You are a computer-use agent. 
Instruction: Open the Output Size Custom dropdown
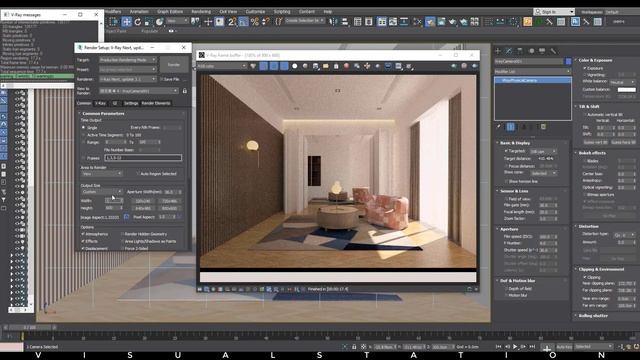pyautogui.click(x=102, y=192)
